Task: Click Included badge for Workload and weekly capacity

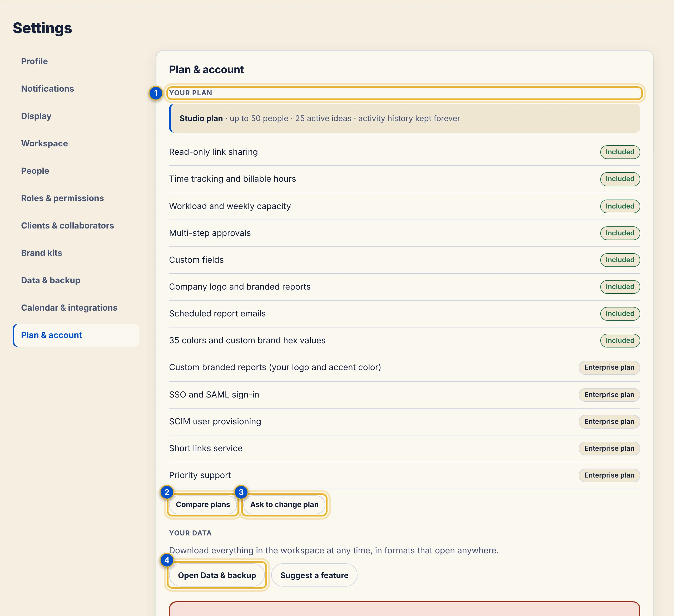Action: [x=620, y=206]
